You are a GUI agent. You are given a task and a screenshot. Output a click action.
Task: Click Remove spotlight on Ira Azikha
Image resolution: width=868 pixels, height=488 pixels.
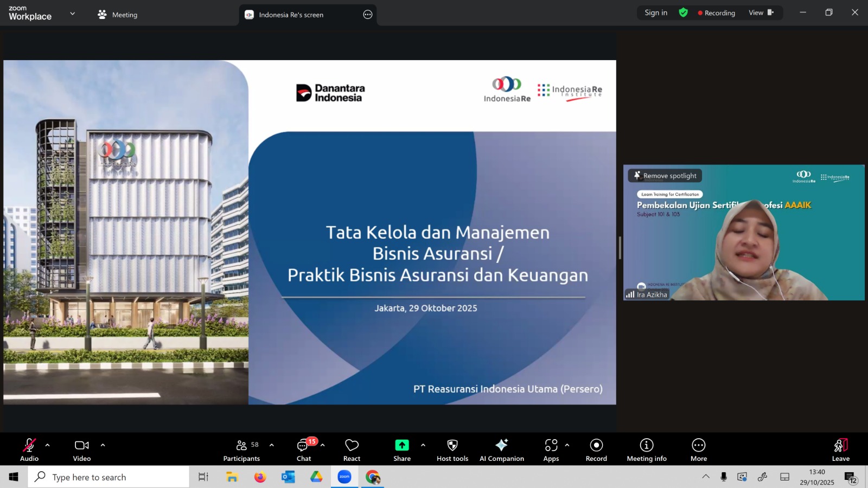[x=665, y=176]
